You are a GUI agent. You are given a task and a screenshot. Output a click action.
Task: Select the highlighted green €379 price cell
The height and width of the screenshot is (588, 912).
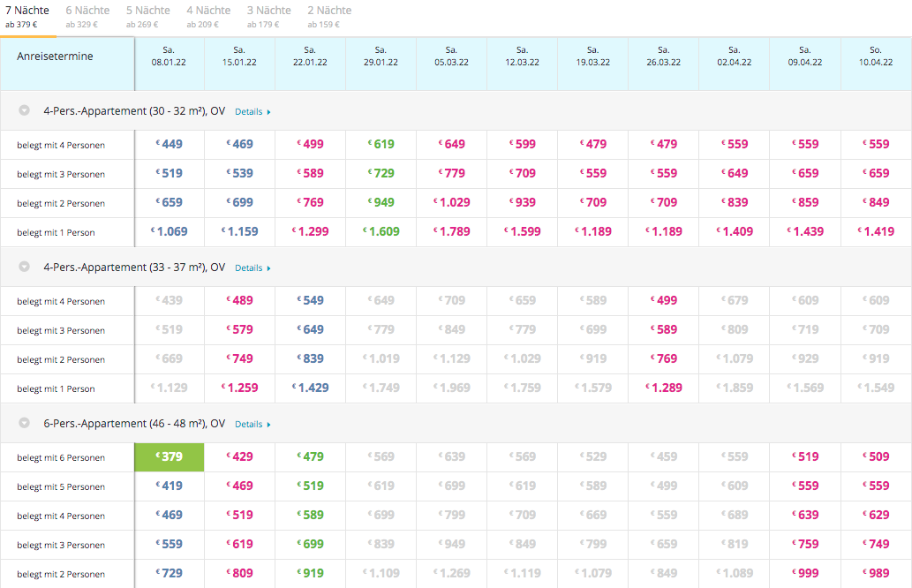pyautogui.click(x=170, y=457)
